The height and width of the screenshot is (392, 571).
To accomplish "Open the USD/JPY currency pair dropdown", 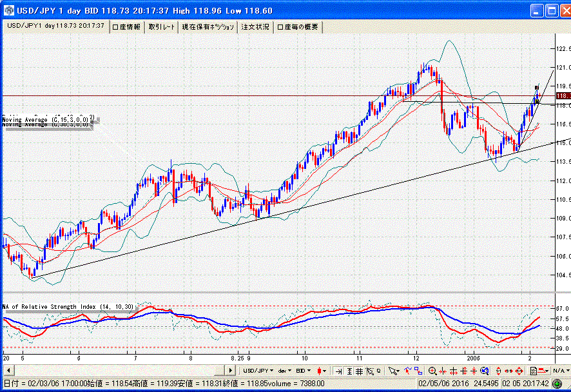I will pos(258,371).
